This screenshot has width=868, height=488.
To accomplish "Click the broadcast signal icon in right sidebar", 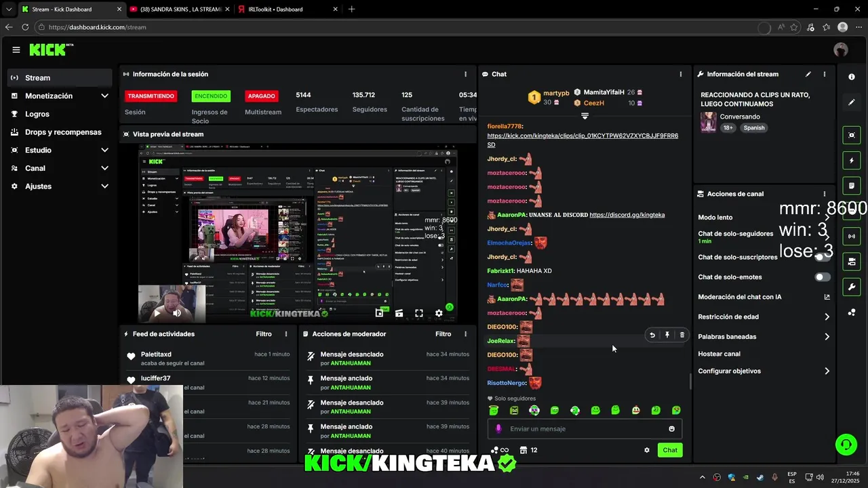I will click(x=852, y=236).
